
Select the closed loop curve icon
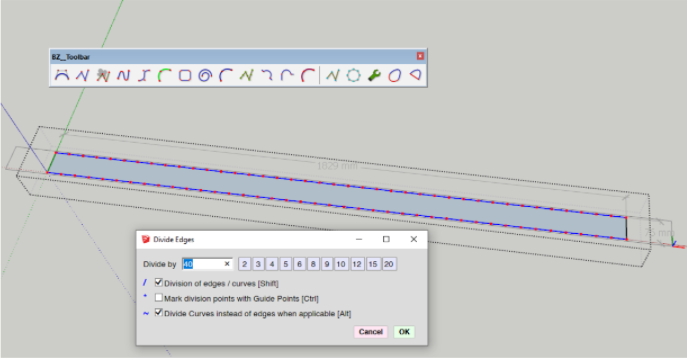point(395,75)
